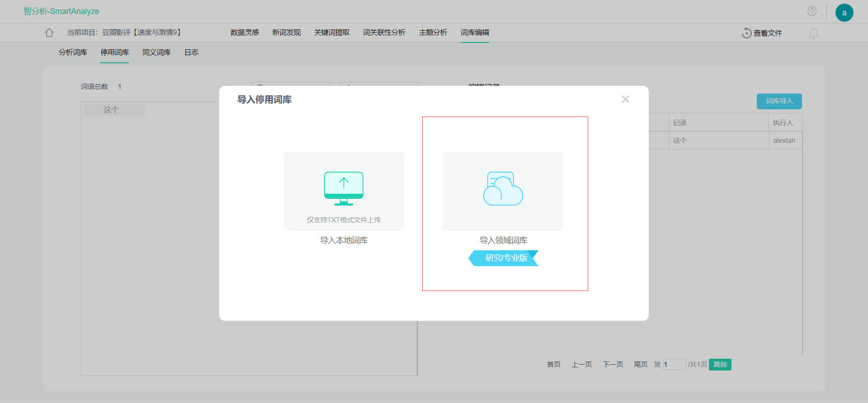This screenshot has width=868, height=403.
Task: Click the page number input field
Action: click(x=674, y=365)
